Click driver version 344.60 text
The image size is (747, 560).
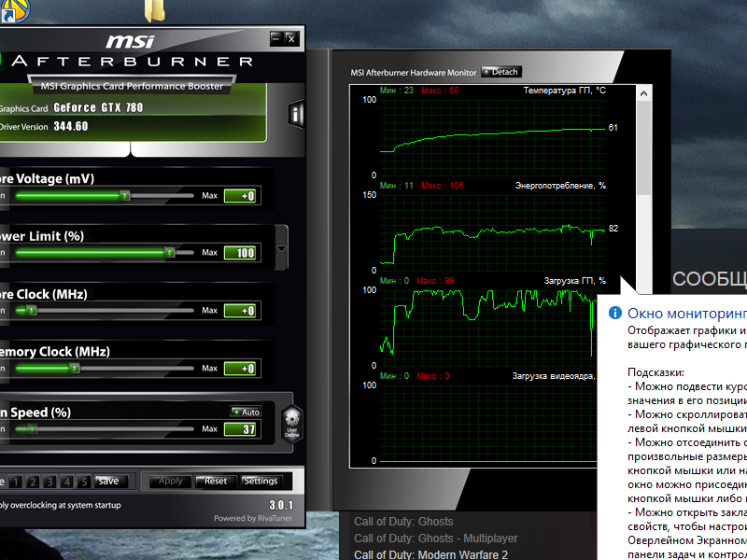[71, 126]
